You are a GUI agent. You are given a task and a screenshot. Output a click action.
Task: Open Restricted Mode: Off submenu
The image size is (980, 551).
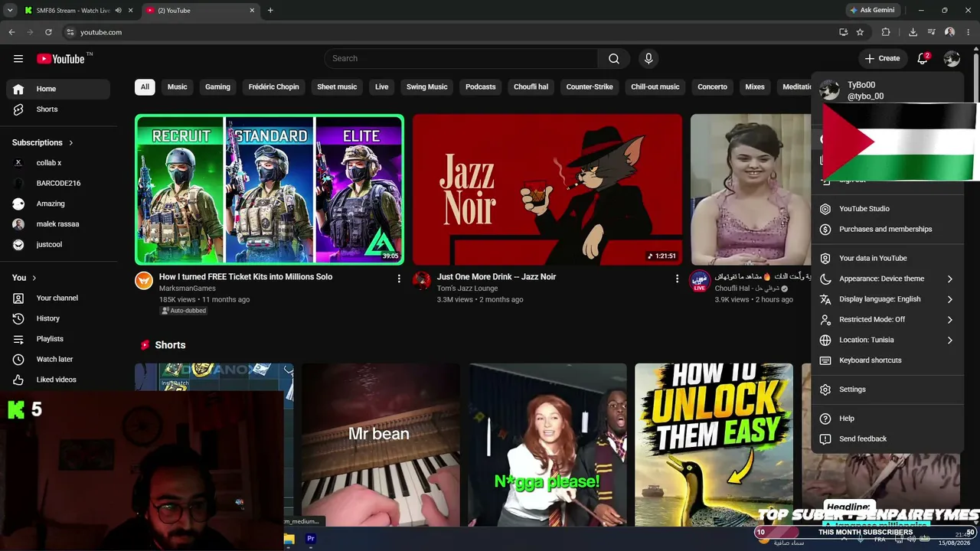pos(887,319)
